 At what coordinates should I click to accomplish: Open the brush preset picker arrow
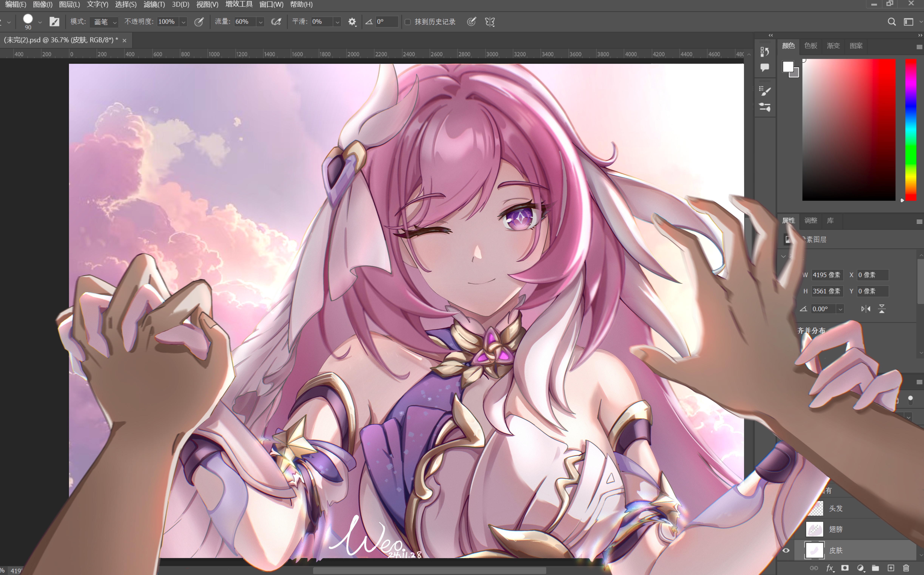coord(40,22)
